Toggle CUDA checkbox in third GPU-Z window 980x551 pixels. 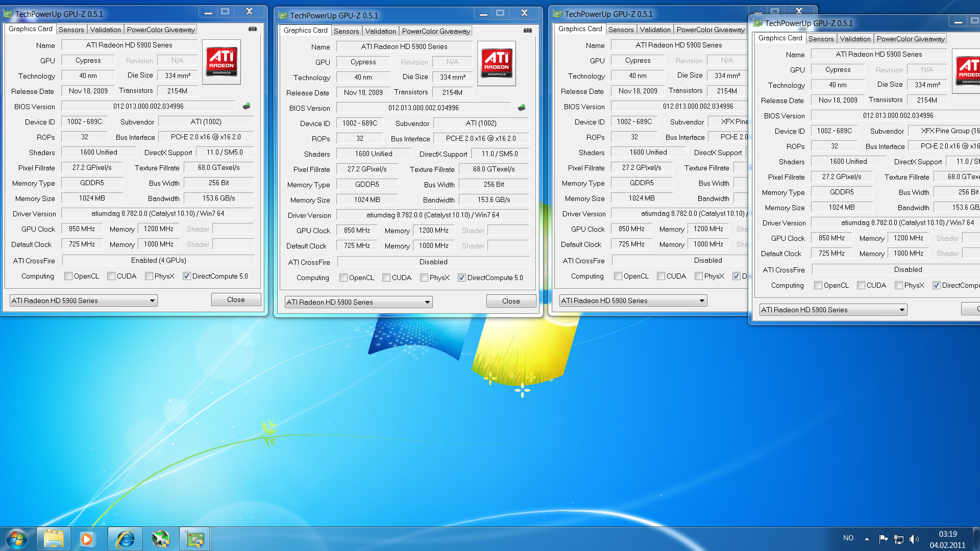click(661, 276)
